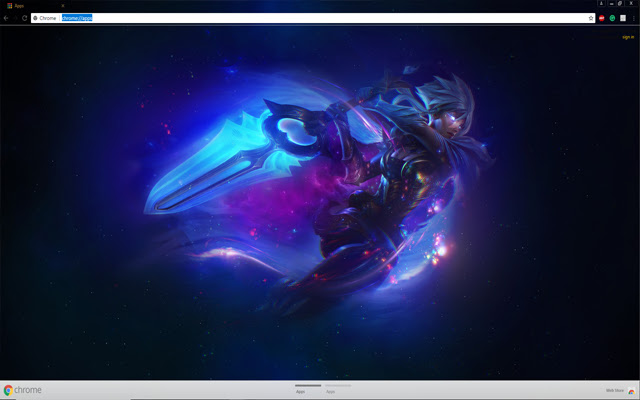
Task: Open site info icon before Chrome label
Action: [35, 18]
